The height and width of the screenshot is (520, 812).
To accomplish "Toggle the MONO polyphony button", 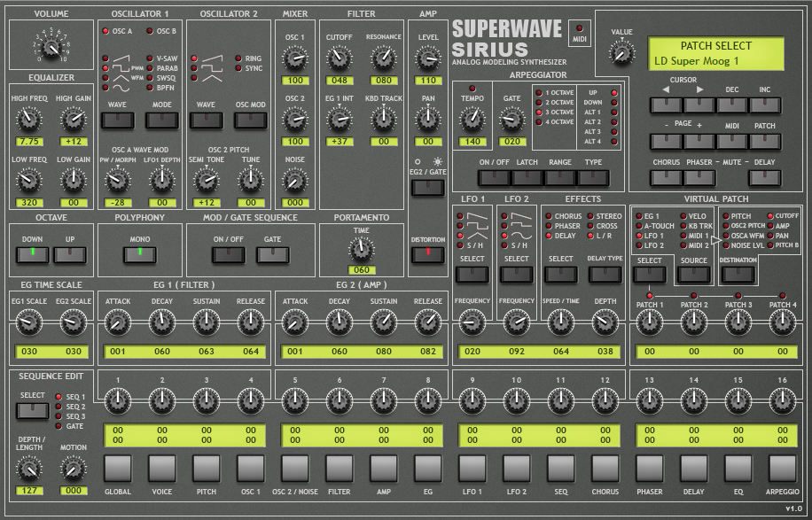I will [x=138, y=255].
